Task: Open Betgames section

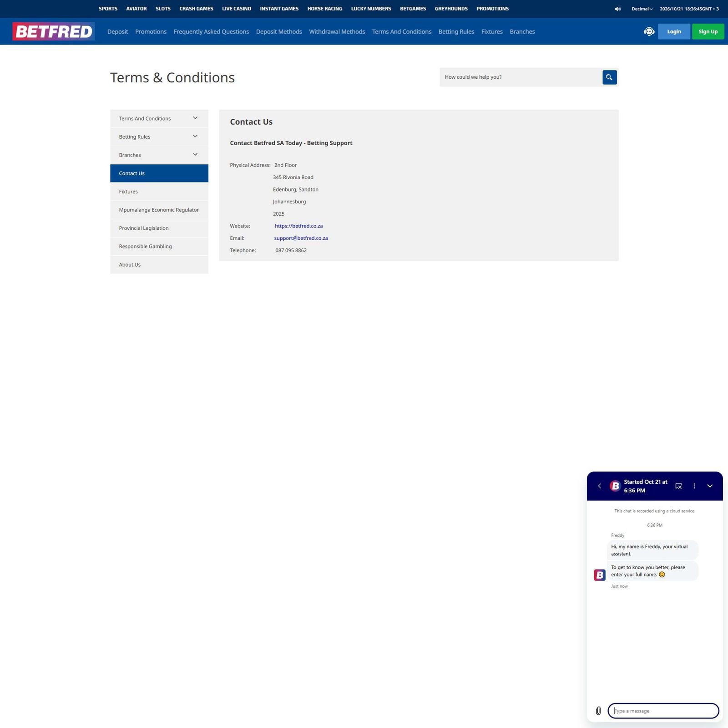Action: point(413,9)
